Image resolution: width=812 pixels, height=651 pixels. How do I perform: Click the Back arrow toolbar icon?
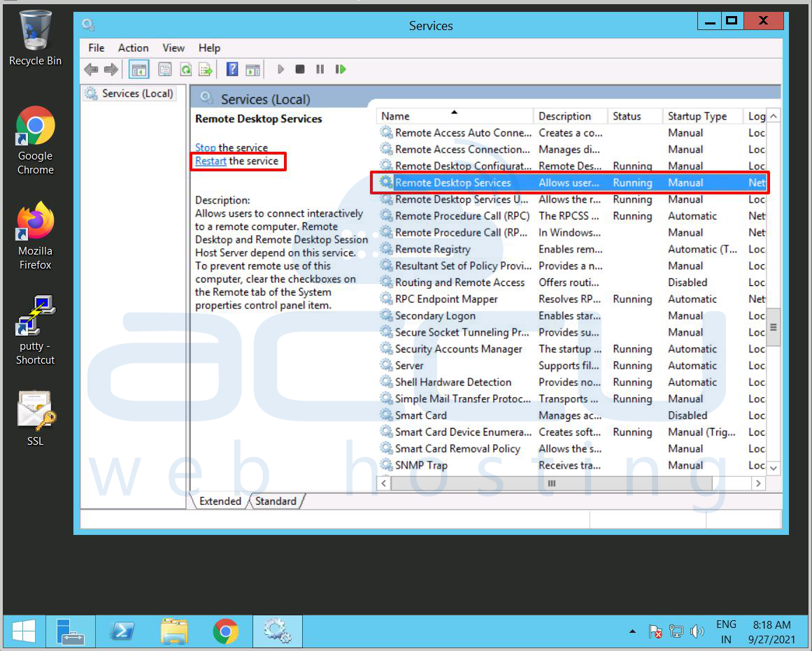click(91, 69)
